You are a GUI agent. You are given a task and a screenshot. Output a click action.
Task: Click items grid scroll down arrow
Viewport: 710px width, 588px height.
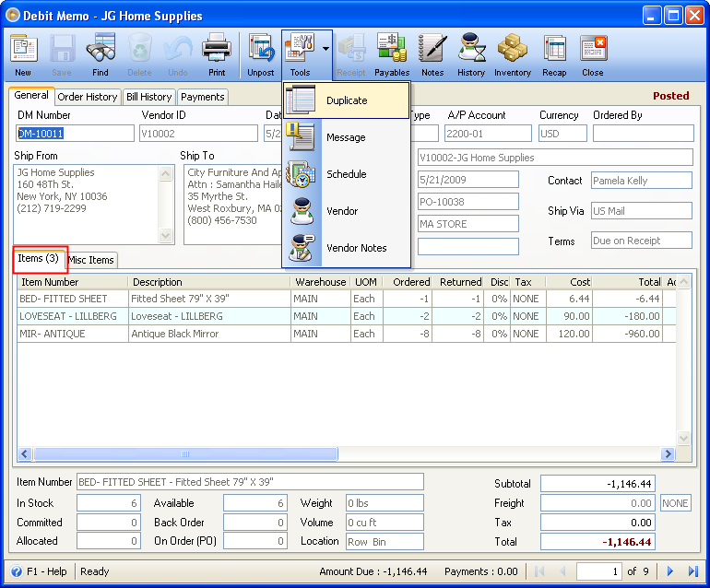tap(684, 438)
